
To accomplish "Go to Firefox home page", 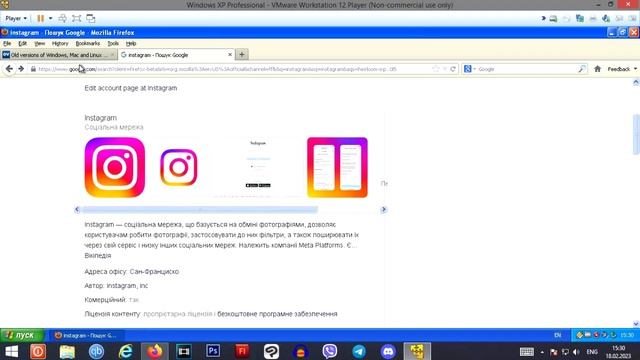I will [598, 69].
